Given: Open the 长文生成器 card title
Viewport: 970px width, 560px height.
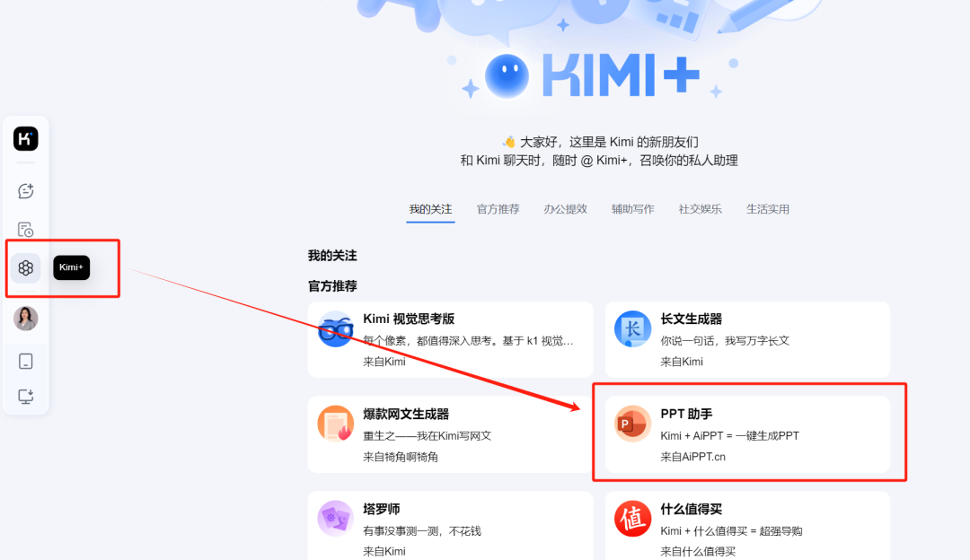Looking at the screenshot, I should coord(692,319).
